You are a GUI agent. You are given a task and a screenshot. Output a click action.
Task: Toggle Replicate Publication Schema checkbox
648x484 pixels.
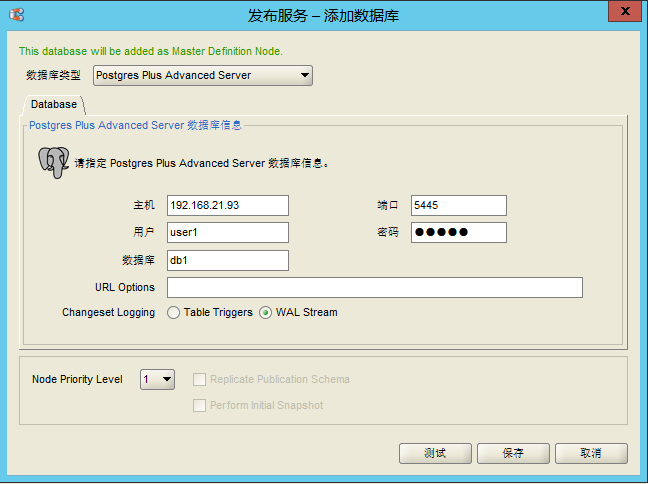pos(199,379)
